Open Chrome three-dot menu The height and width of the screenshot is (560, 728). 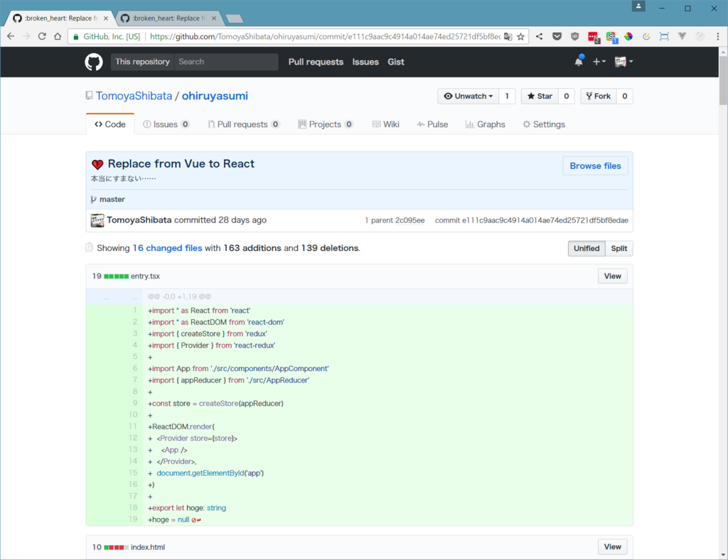[x=718, y=36]
